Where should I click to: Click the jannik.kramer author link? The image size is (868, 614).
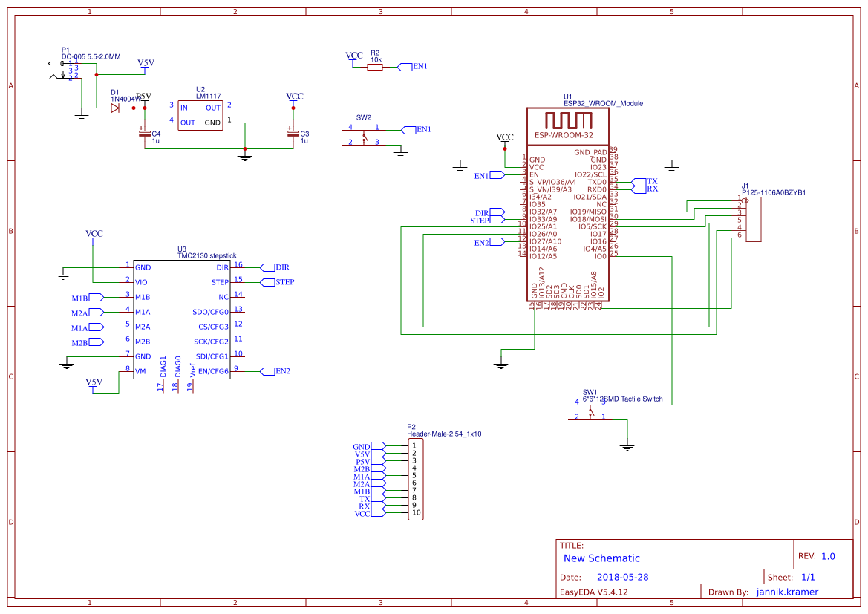[x=787, y=592]
